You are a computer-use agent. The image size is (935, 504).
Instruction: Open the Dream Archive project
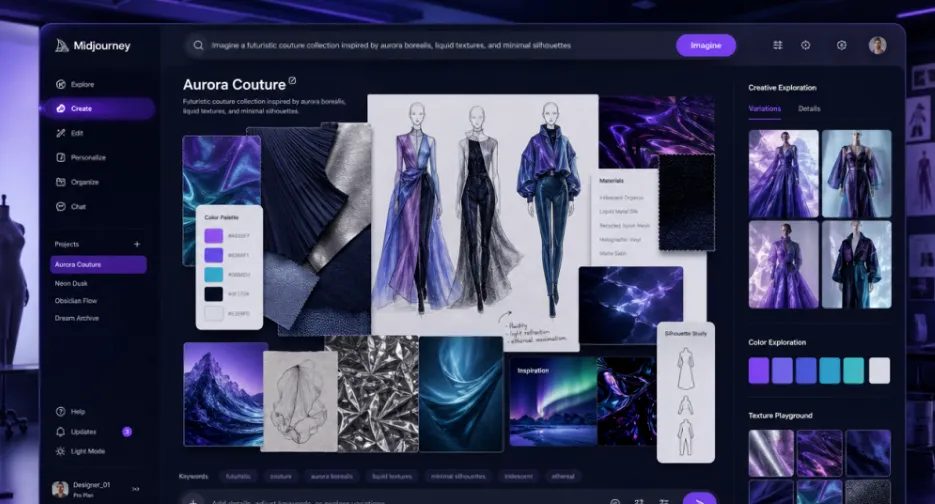(77, 318)
